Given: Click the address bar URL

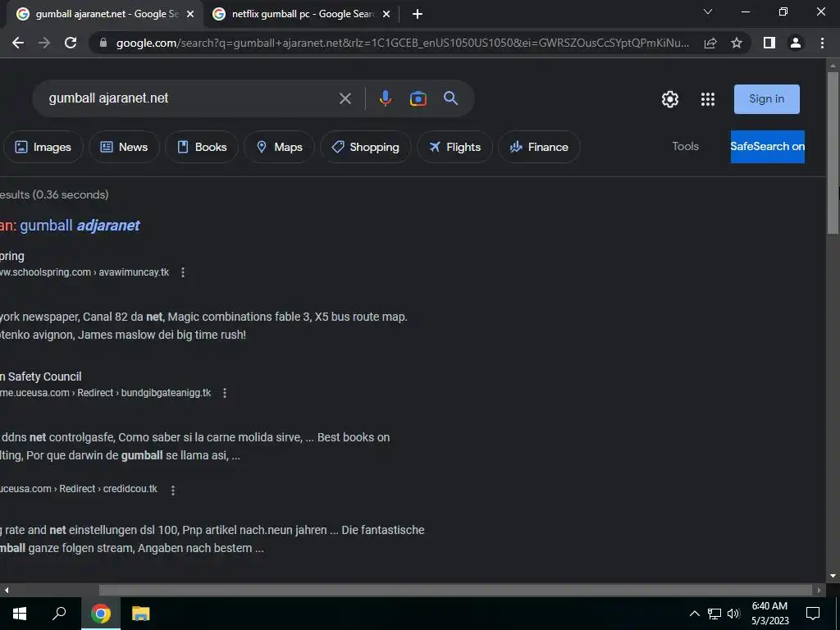Looking at the screenshot, I should click(x=402, y=43).
